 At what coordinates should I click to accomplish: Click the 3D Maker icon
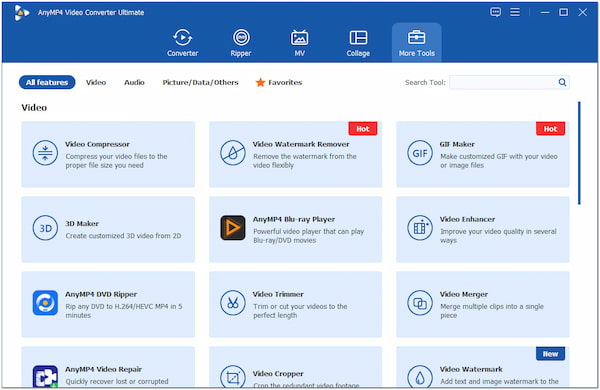[45, 228]
